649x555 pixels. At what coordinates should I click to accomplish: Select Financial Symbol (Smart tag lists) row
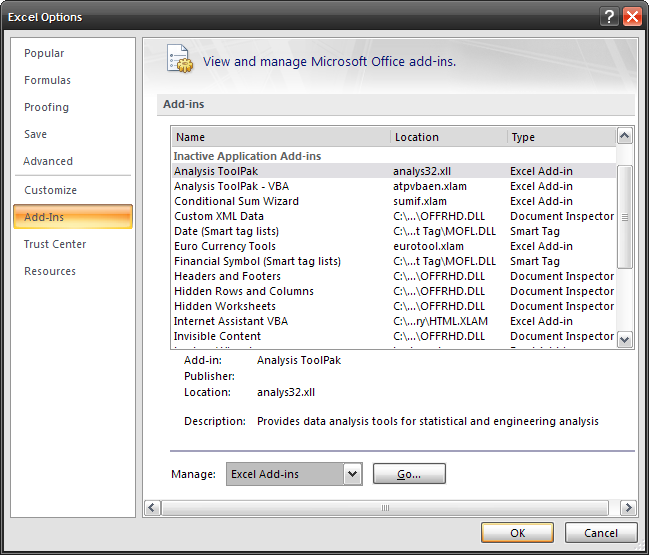coord(394,261)
